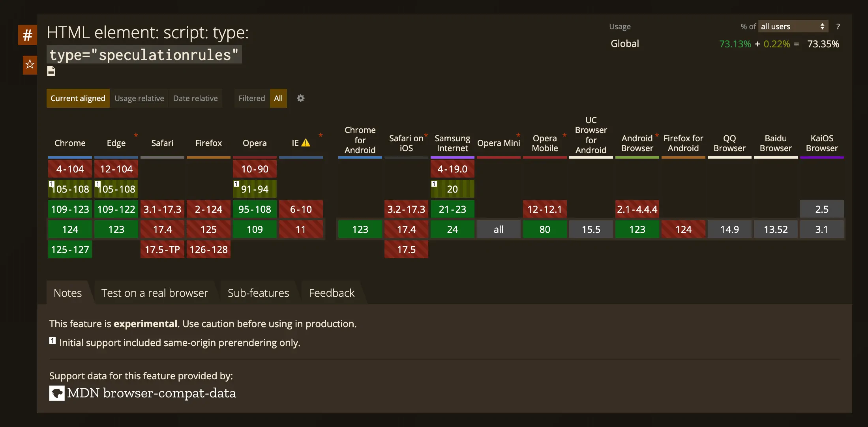Click the 'Feedback' tab link

click(332, 292)
